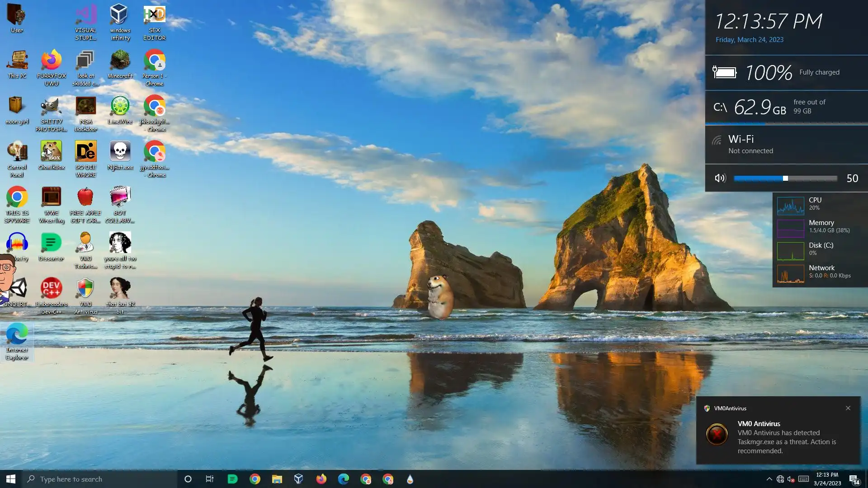Mute volume via gadget speaker icon
The image size is (868, 488).
click(x=720, y=178)
